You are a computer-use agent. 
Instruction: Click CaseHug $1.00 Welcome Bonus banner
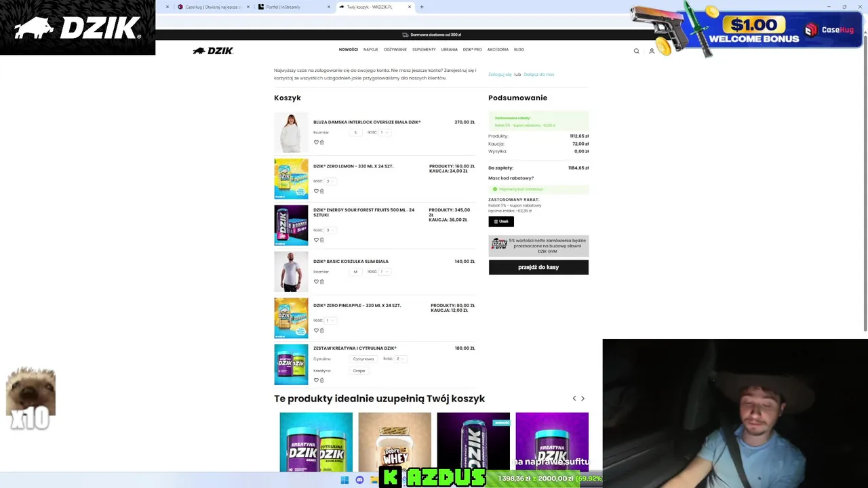pyautogui.click(x=746, y=28)
